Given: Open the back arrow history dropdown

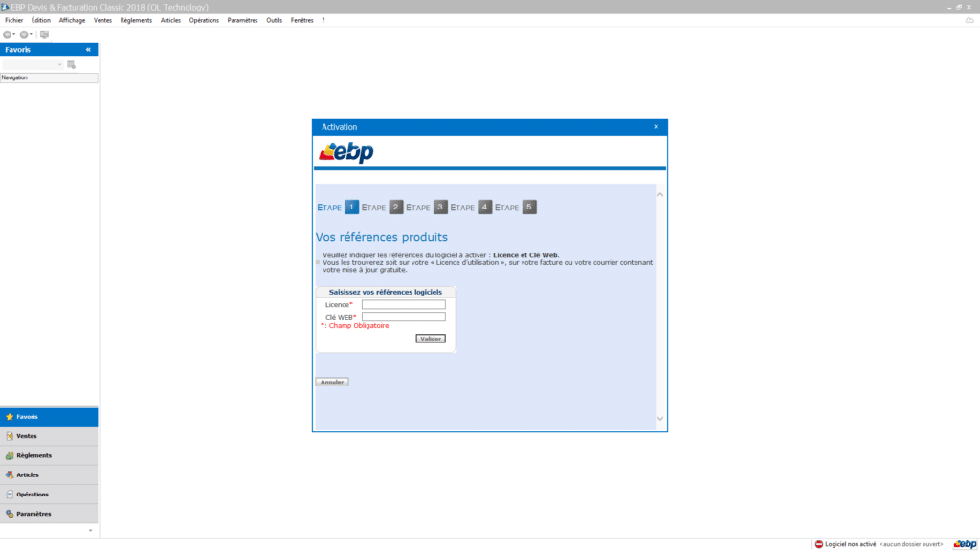Looking at the screenshot, I should pyautogui.click(x=13, y=34).
